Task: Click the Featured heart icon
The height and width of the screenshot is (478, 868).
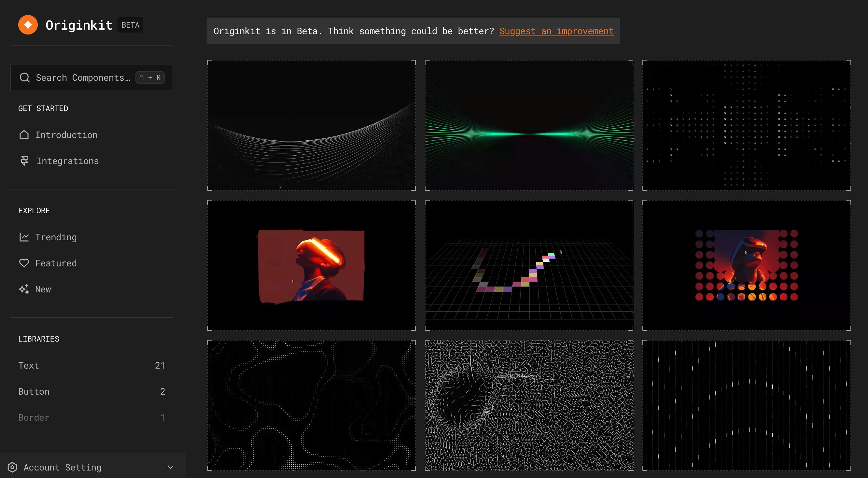Action: [24, 263]
